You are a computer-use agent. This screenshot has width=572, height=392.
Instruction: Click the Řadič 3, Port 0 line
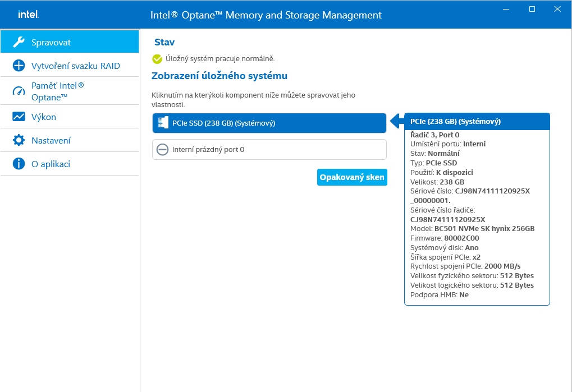pos(435,135)
